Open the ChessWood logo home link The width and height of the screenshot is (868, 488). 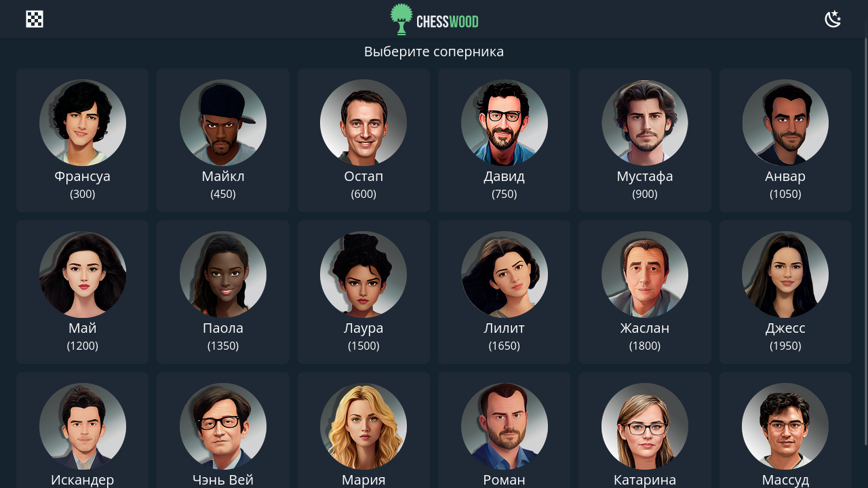click(434, 19)
